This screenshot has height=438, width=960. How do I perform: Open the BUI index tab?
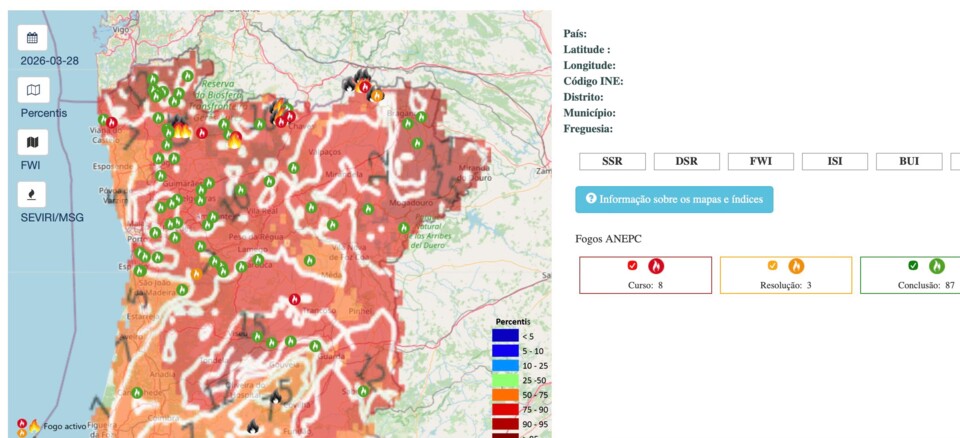(908, 161)
